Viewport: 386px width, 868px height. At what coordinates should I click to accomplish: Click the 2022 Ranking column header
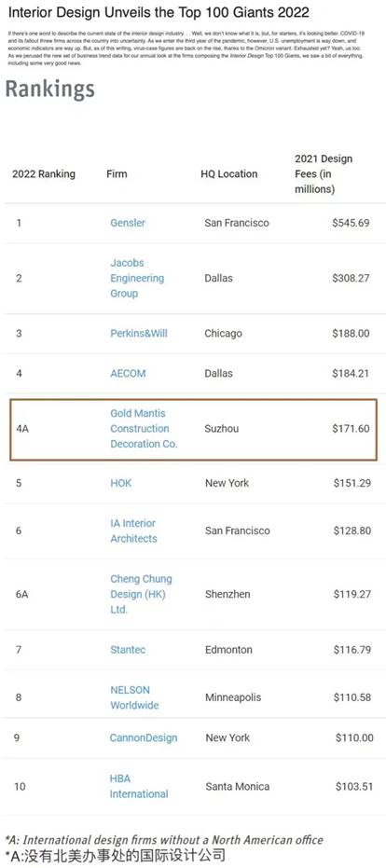click(x=44, y=174)
